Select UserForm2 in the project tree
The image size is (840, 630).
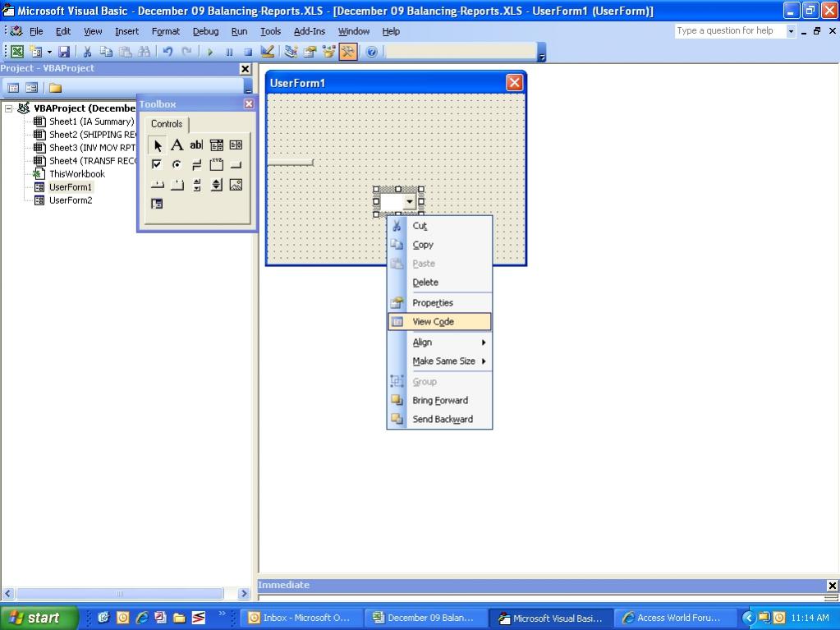[71, 200]
